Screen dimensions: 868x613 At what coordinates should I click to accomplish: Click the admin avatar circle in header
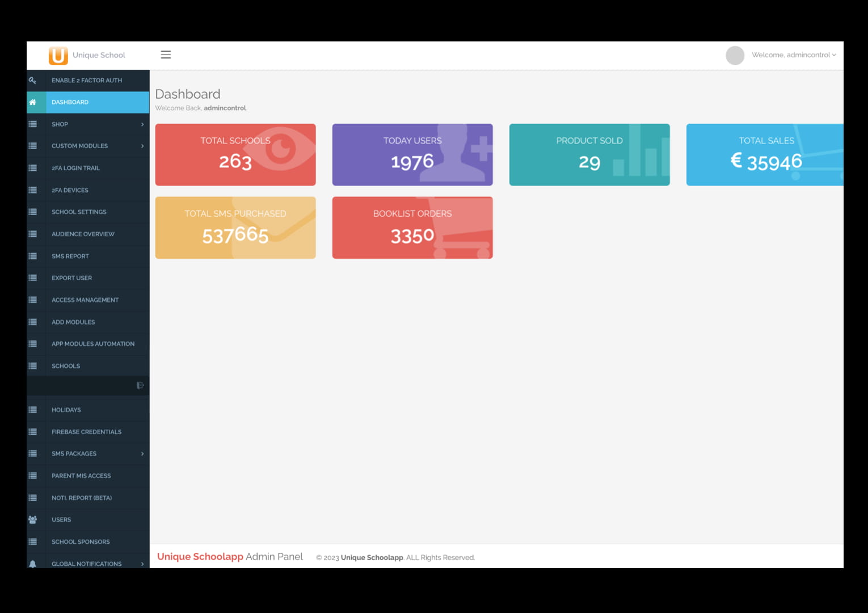pyautogui.click(x=735, y=56)
